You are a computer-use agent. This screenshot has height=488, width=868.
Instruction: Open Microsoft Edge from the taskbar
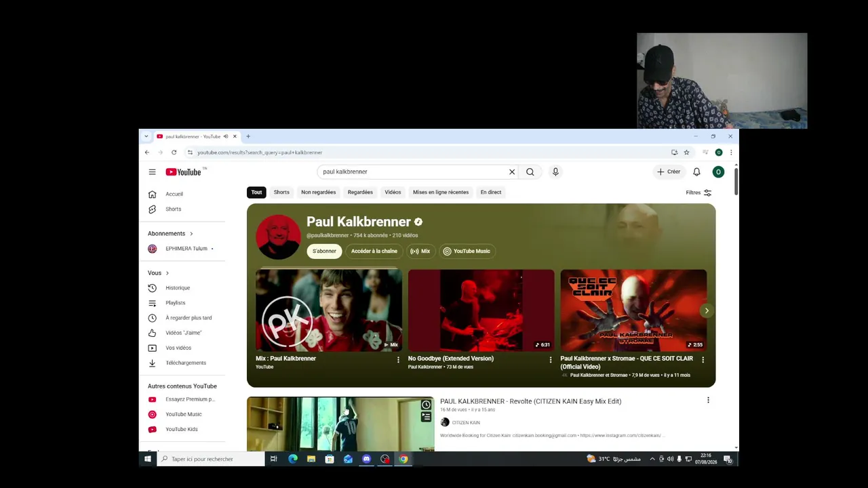(293, 459)
